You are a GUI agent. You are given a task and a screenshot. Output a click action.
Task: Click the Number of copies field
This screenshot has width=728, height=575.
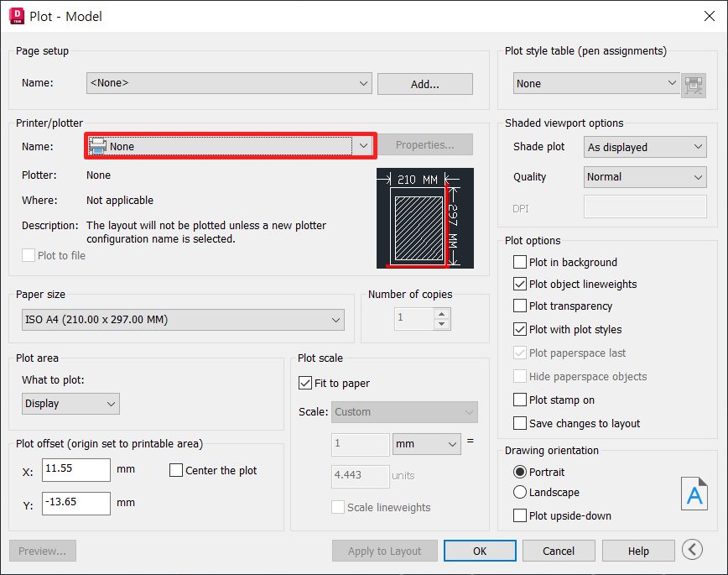tap(414, 319)
